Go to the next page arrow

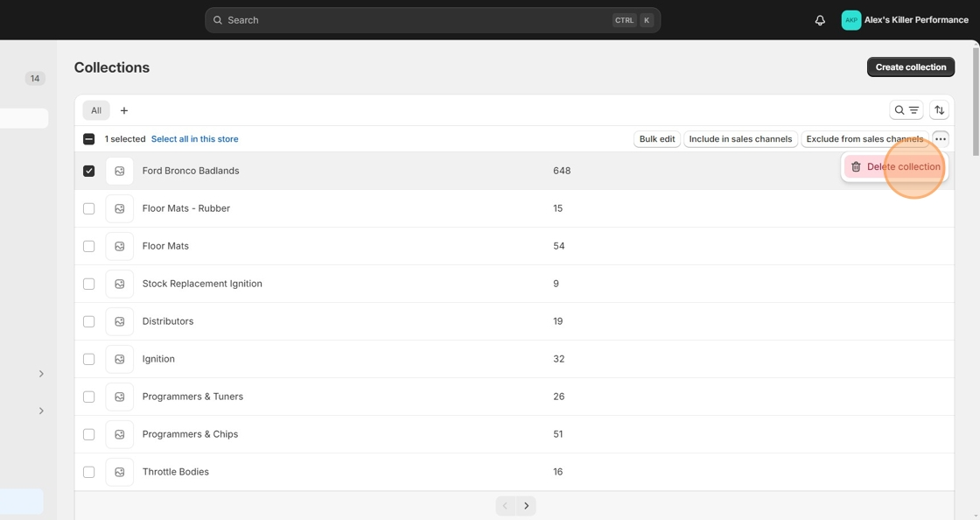(526, 506)
